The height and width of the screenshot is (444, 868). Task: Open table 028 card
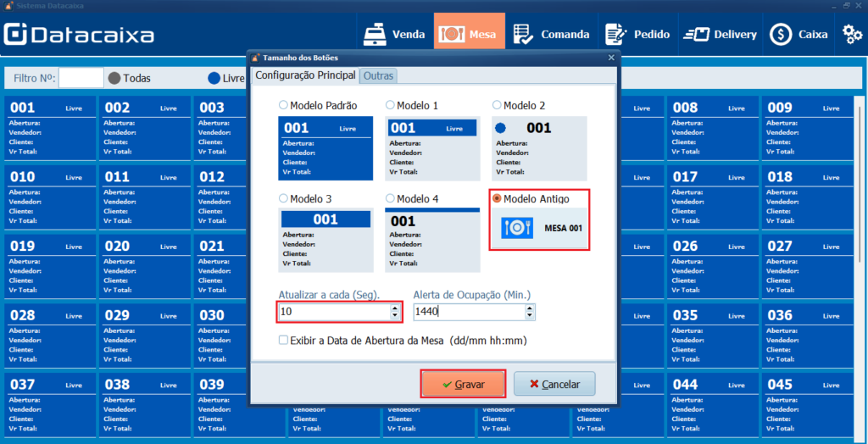coord(50,336)
